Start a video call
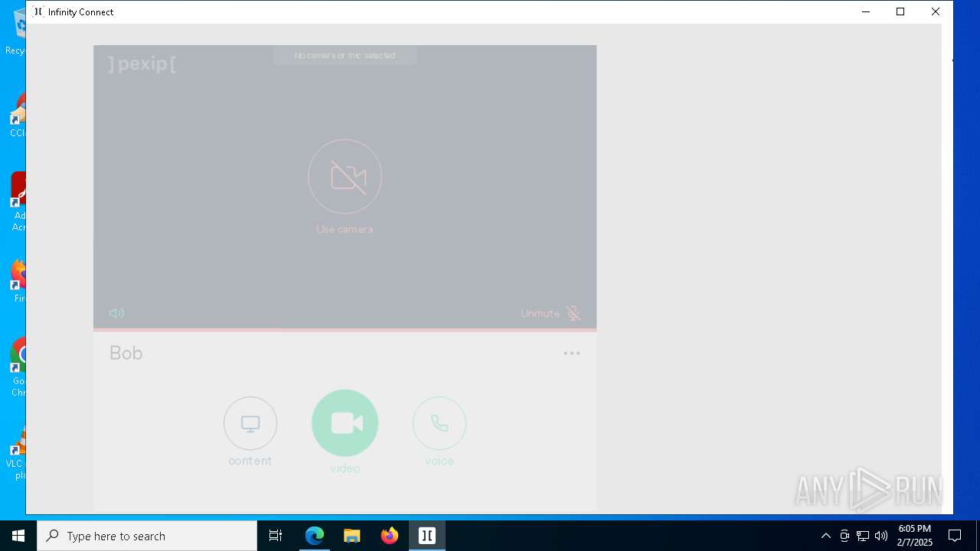Image resolution: width=980 pixels, height=551 pixels. coord(345,423)
